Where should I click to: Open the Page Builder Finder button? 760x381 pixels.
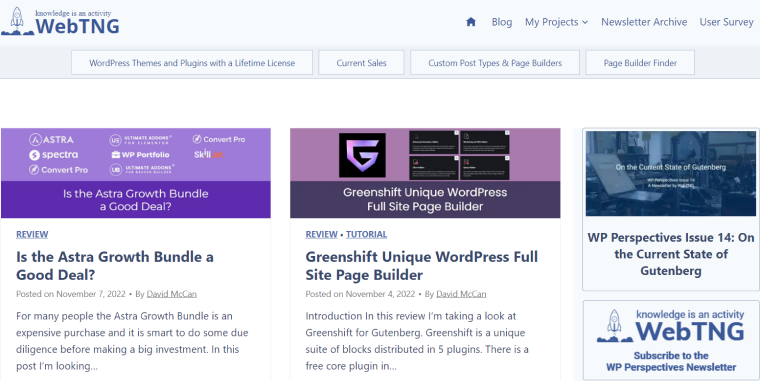(640, 63)
